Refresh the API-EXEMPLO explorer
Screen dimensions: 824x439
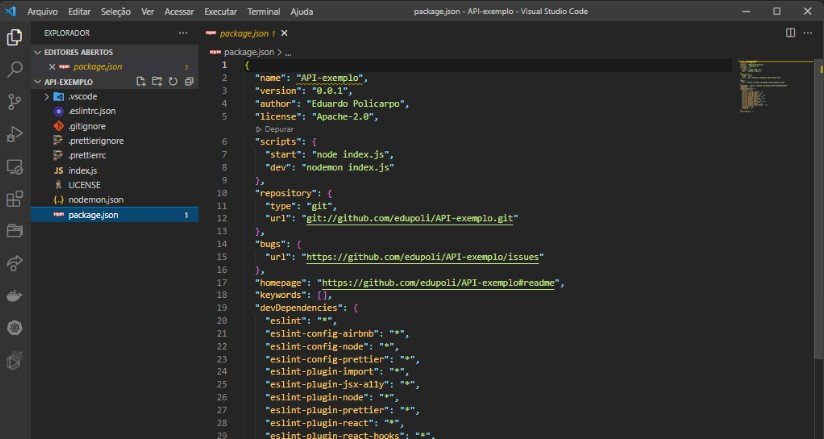tap(173, 81)
